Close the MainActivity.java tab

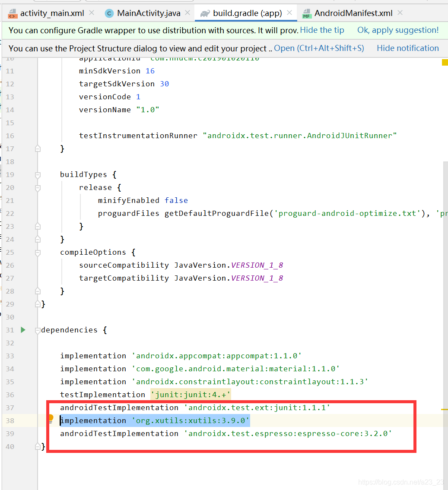[187, 13]
